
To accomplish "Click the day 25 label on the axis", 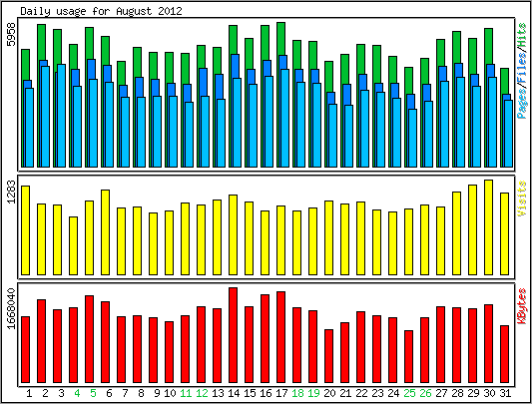I will click(409, 393).
